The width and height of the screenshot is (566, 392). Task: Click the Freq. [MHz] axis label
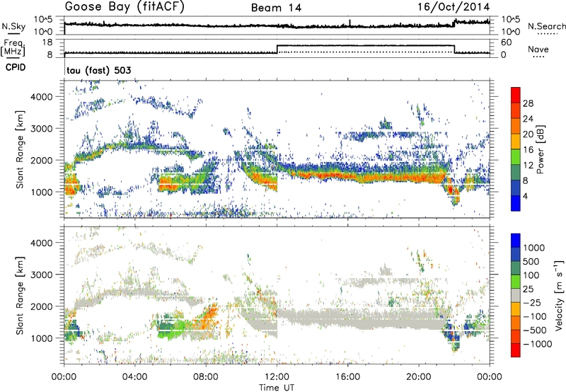[13, 48]
